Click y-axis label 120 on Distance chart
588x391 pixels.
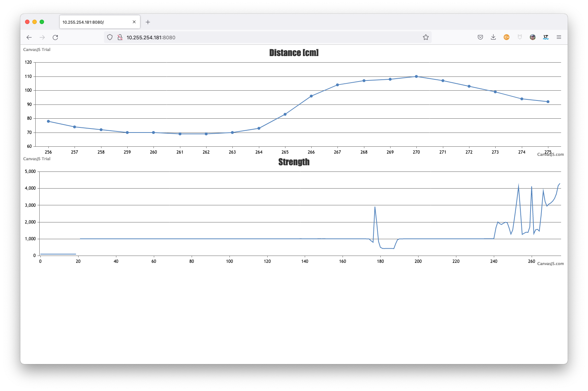28,62
